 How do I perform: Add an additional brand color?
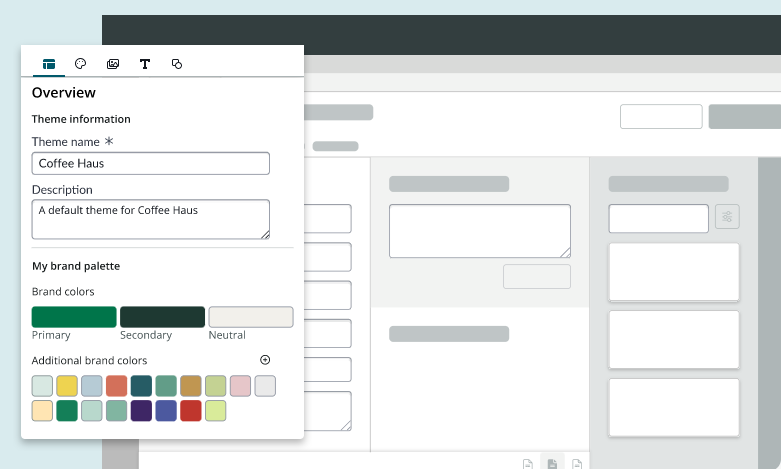[265, 360]
